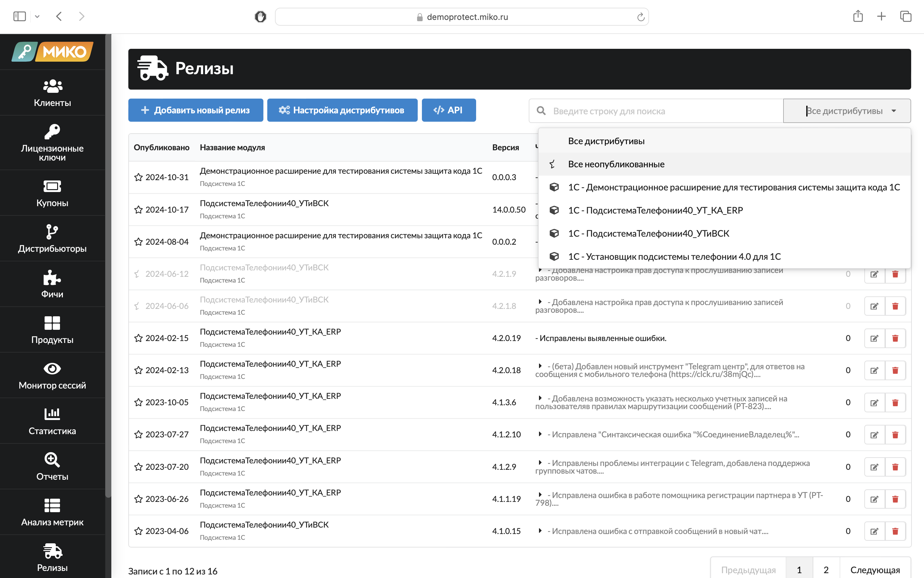Screen dimensions: 924x578
Task: Choose 1С - ПодсистемаТелефонии40_УТ_КА_ERP option
Action: pos(724,210)
